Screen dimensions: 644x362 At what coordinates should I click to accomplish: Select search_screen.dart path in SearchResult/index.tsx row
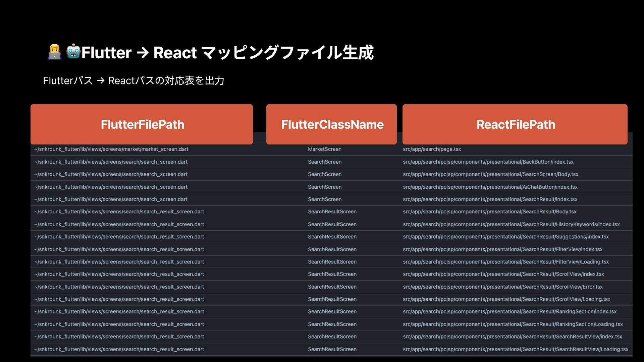coord(111,199)
